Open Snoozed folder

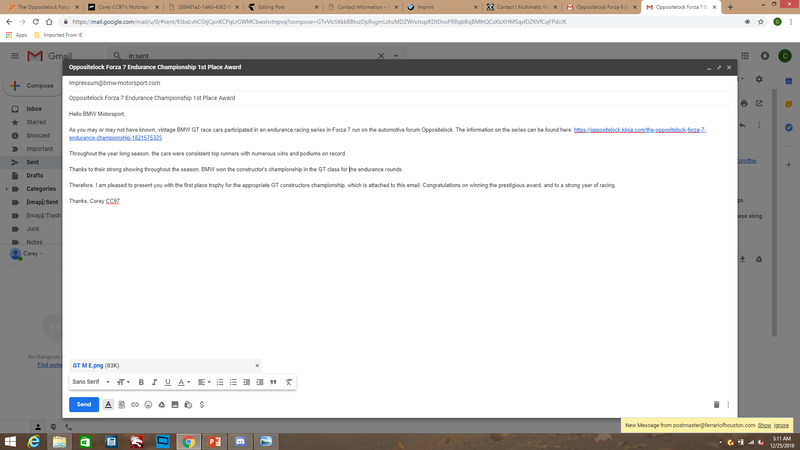(38, 135)
